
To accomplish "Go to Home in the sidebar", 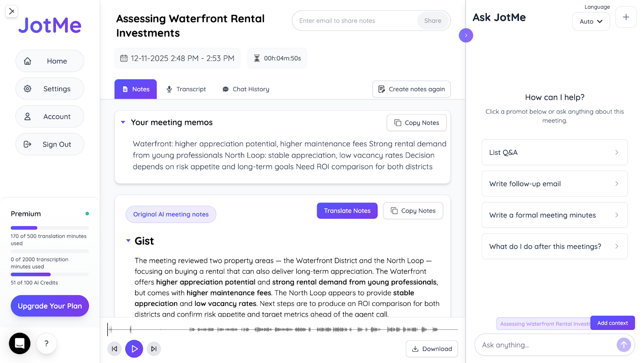I will [x=50, y=61].
